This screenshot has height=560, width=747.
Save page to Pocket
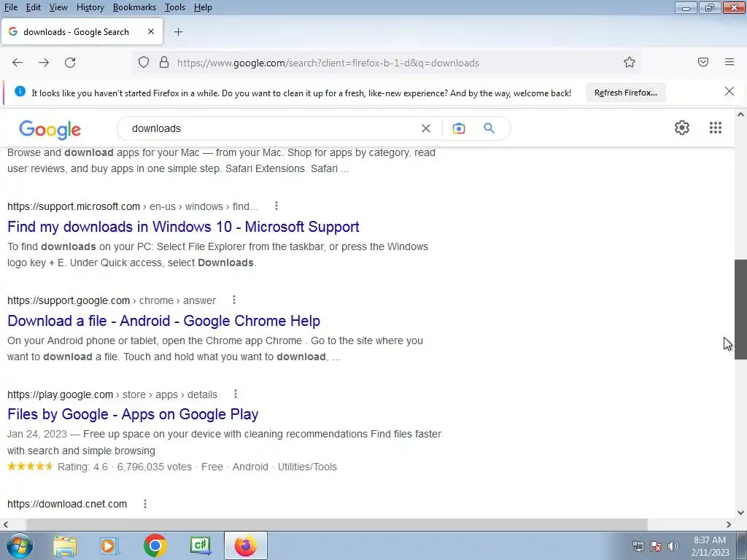coord(703,62)
